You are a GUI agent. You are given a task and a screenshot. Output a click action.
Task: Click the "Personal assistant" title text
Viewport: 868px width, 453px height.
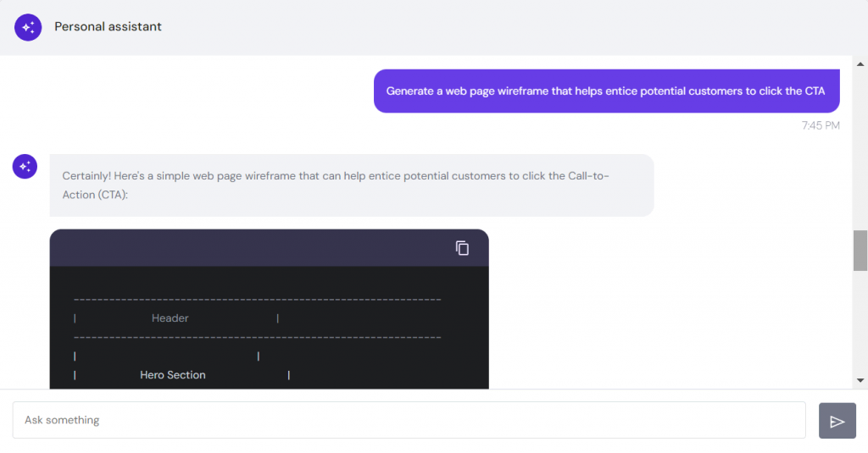coord(108,26)
